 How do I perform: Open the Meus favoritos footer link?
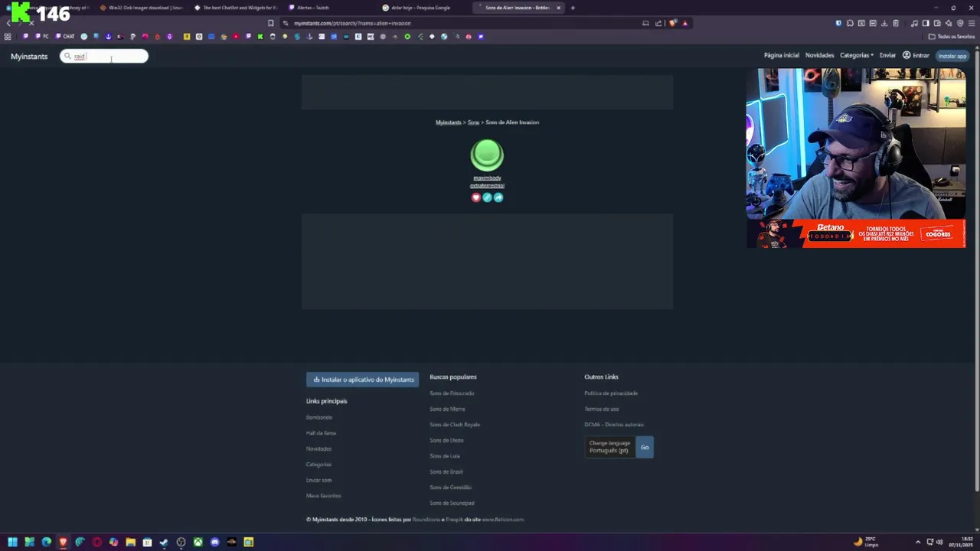click(323, 496)
